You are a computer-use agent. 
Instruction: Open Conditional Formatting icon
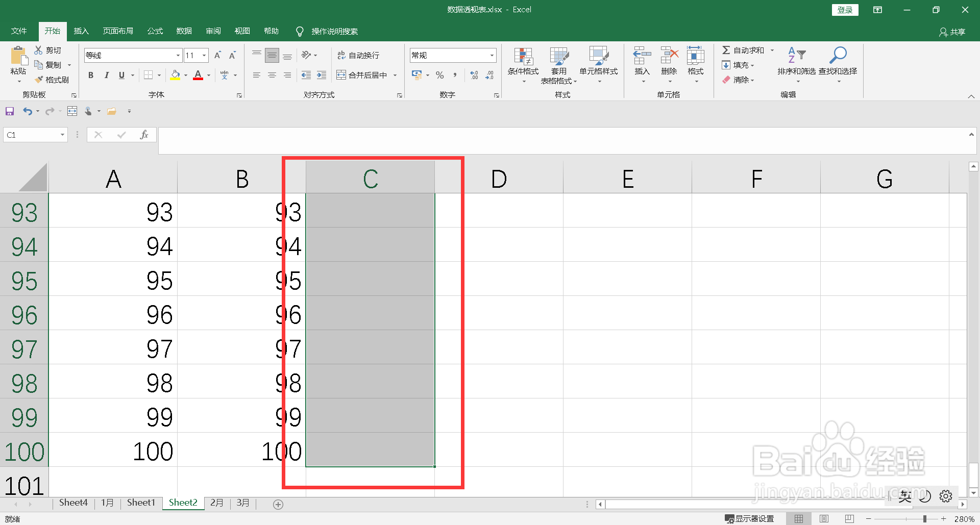pos(523,57)
